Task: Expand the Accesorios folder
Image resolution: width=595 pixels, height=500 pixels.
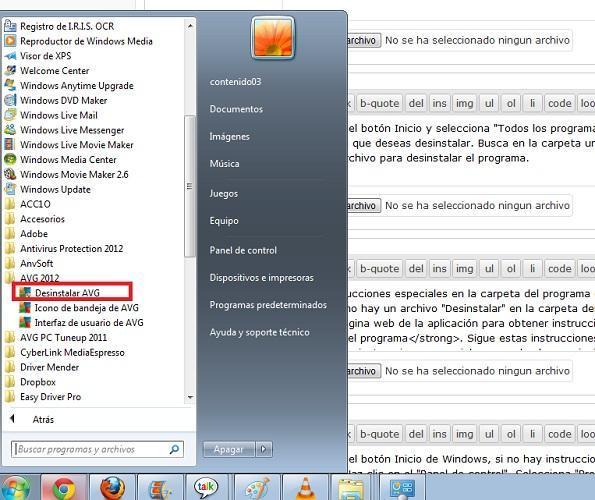Action: 35,219
